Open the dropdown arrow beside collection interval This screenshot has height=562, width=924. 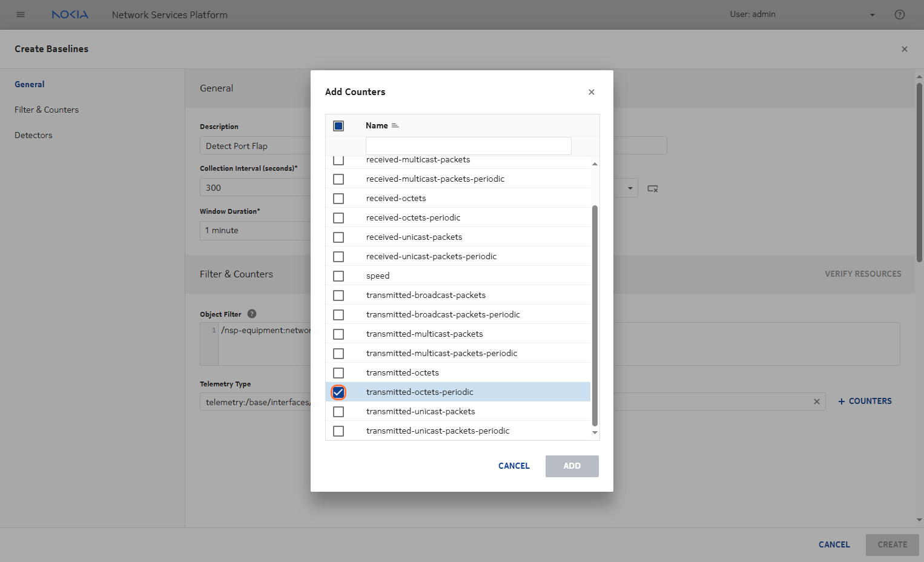(630, 188)
